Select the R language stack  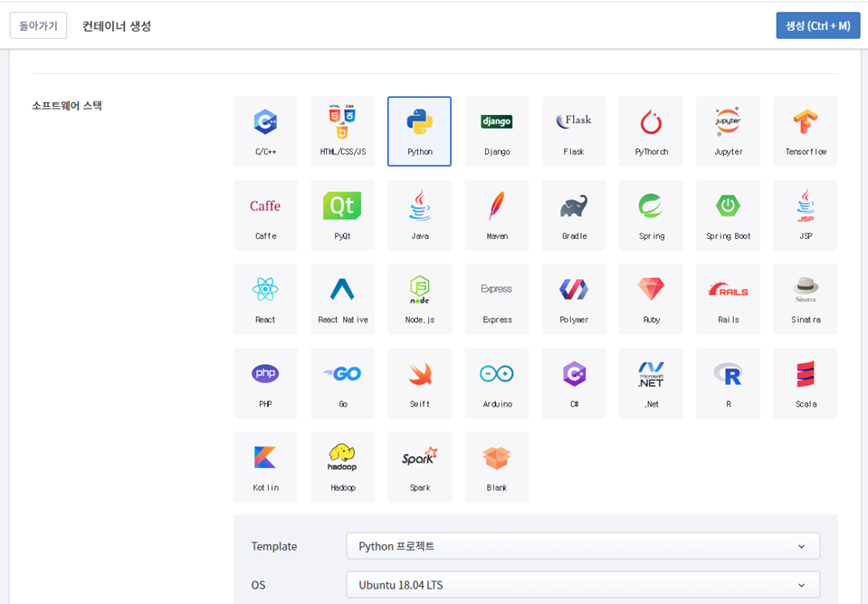[729, 383]
